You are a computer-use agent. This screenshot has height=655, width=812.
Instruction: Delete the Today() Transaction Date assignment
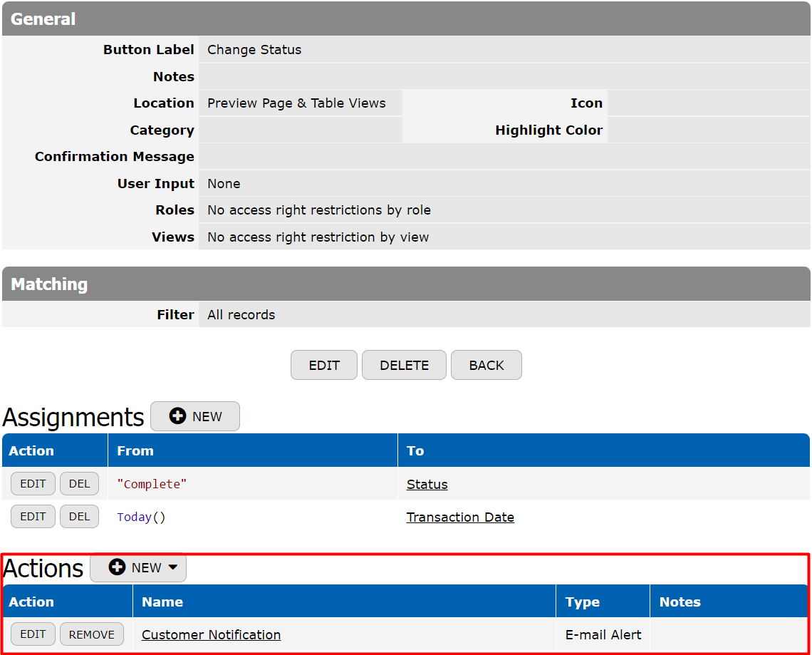coord(79,517)
